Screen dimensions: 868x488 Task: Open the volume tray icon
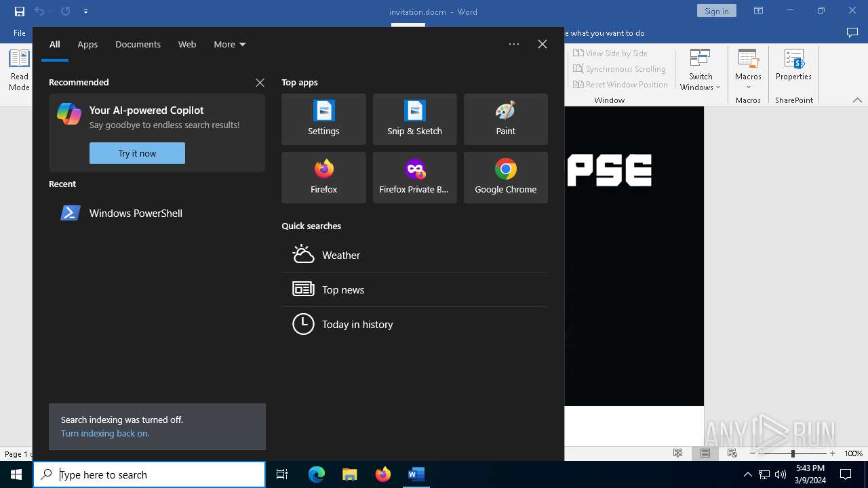781,474
